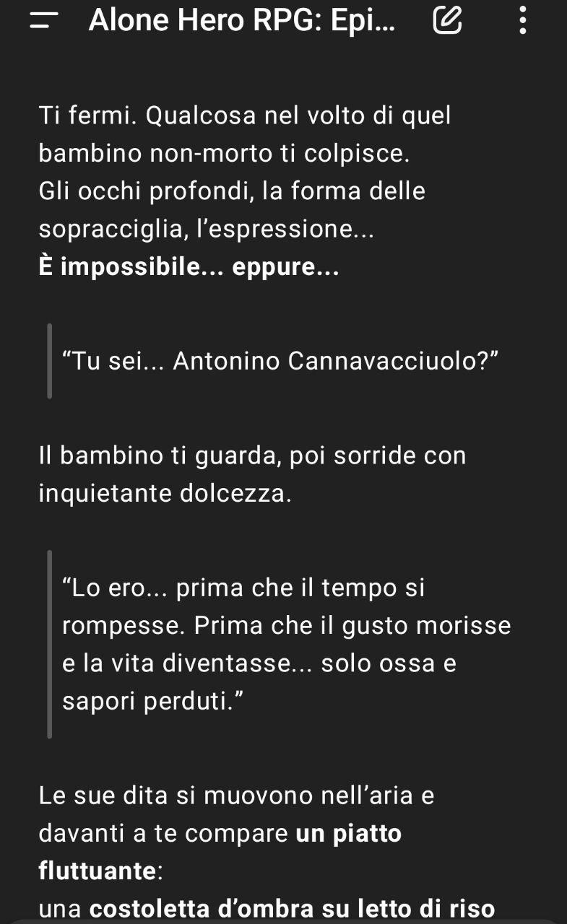
Task: Click the vertical bar beside Cannavacciuolo quote
Action: tap(50, 361)
